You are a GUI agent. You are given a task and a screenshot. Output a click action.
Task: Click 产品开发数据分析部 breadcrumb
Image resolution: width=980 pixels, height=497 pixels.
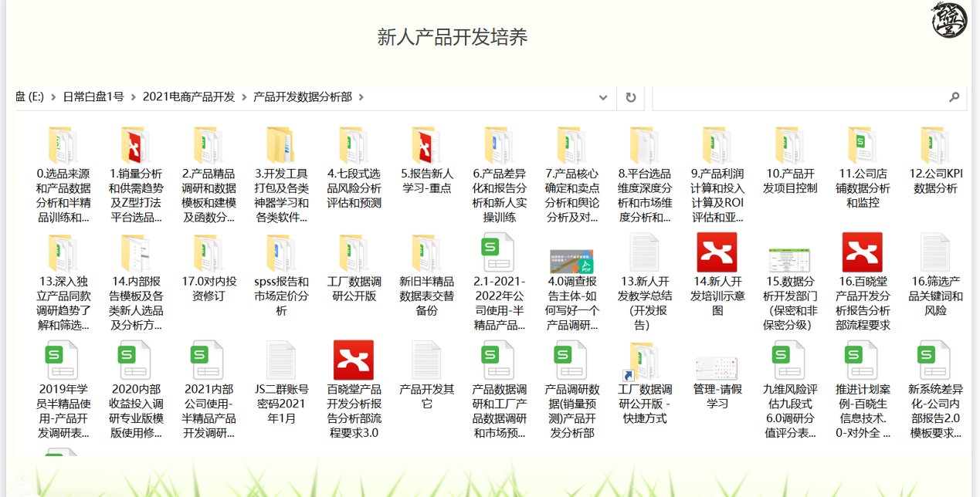(303, 97)
